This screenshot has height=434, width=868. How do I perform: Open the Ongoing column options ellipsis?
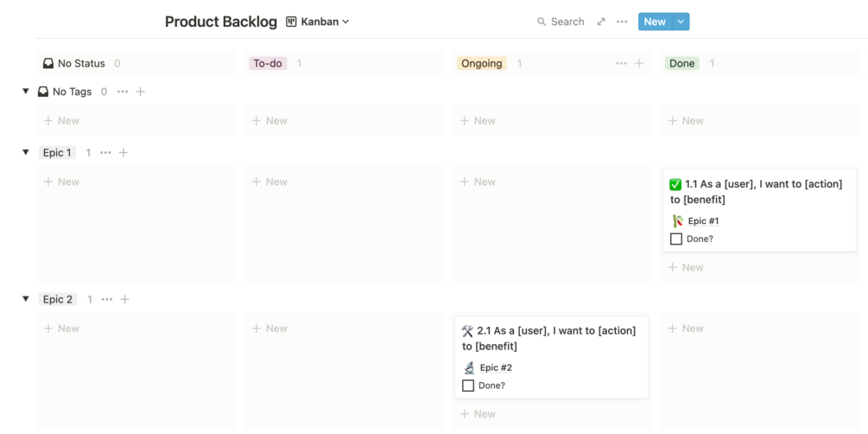click(x=621, y=63)
